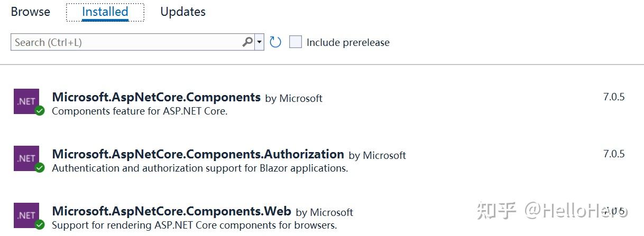Click version 7.0.5 of Components package
The image size is (644, 236).
pyautogui.click(x=614, y=97)
